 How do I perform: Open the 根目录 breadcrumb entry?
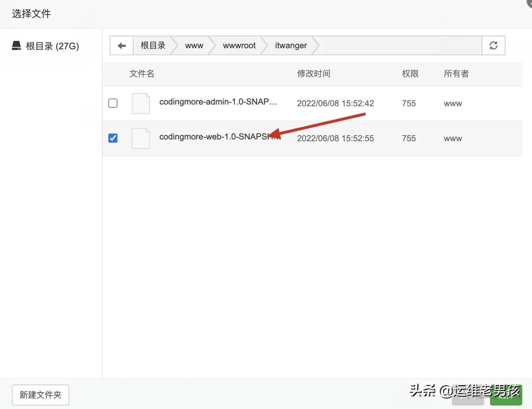pyautogui.click(x=153, y=45)
